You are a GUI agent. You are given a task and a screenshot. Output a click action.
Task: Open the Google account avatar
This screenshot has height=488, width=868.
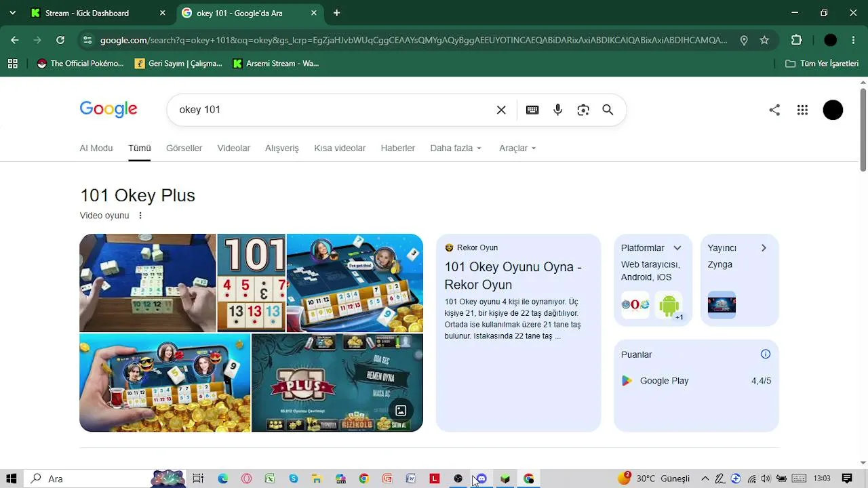click(833, 110)
